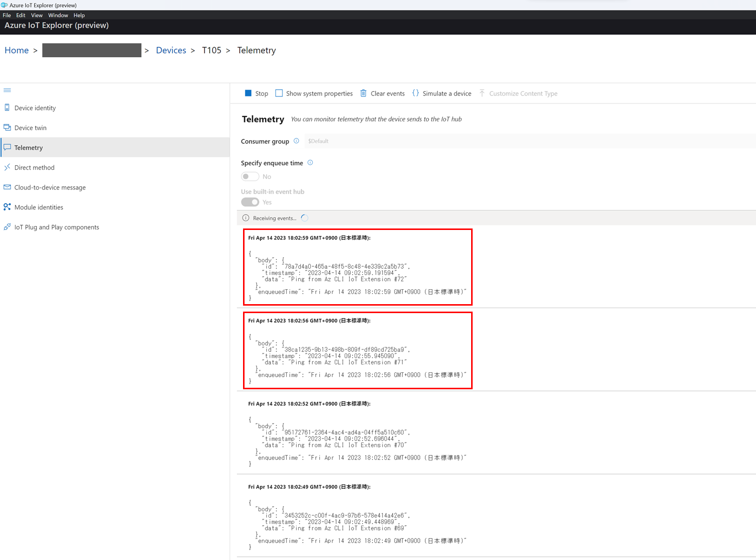Image resolution: width=756 pixels, height=560 pixels.
Task: Navigate to the Devices breadcrumb link
Action: [171, 50]
